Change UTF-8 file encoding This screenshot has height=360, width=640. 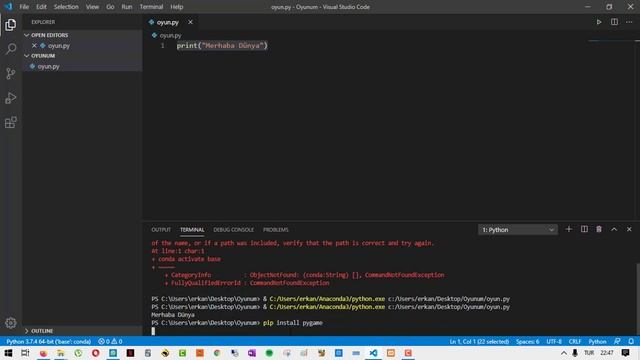pyautogui.click(x=554, y=341)
